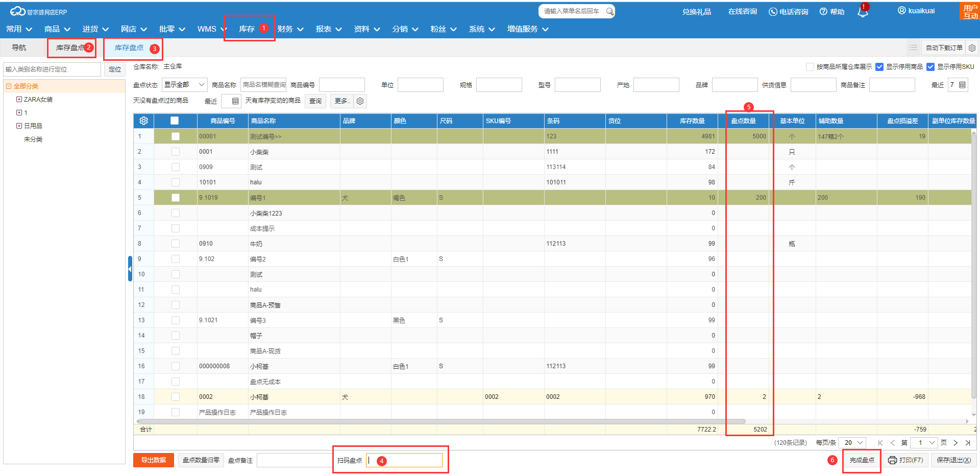
Task: Open the calendar picker next to 最近 days field
Action: coord(962,85)
